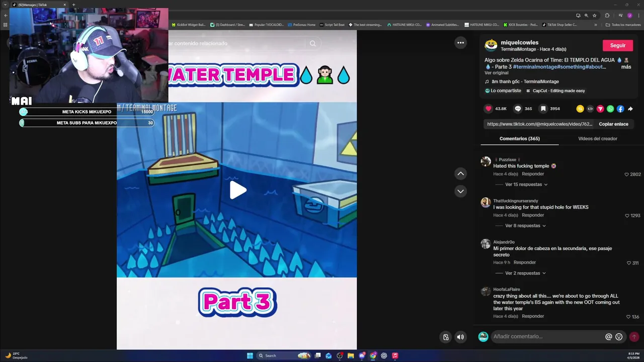Screen dimensions: 644x362
Task: Click search magnifier in related content bar
Action: tap(312, 43)
